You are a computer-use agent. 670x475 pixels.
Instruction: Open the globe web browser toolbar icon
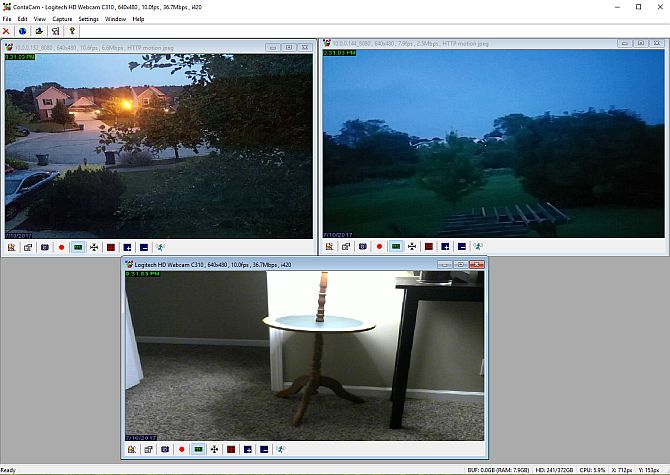[x=22, y=31]
